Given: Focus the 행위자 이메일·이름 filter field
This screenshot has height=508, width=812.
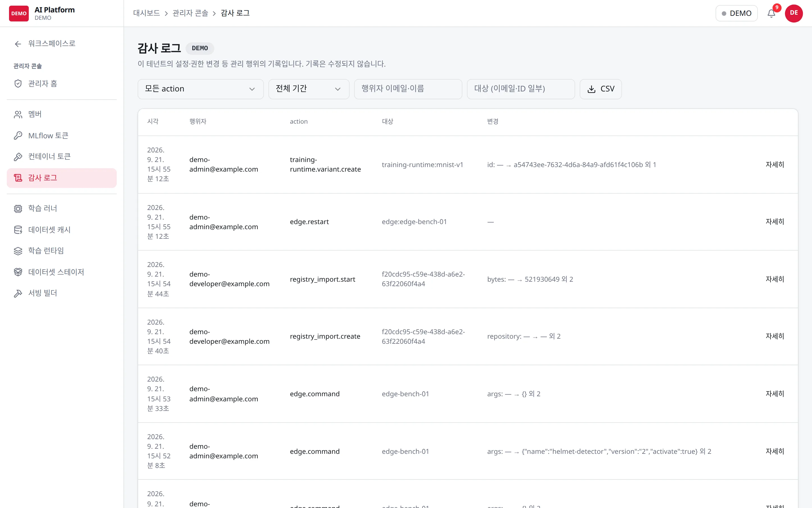Looking at the screenshot, I should [408, 89].
